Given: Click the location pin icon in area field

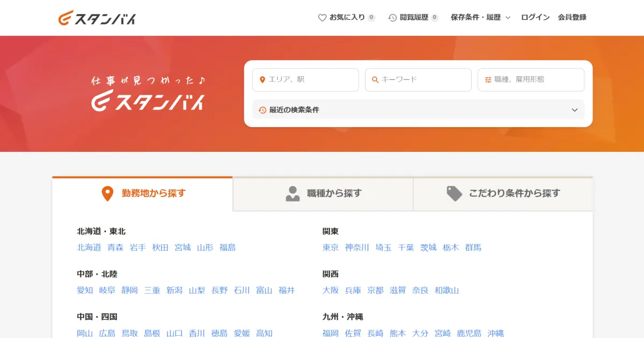Looking at the screenshot, I should 262,80.
